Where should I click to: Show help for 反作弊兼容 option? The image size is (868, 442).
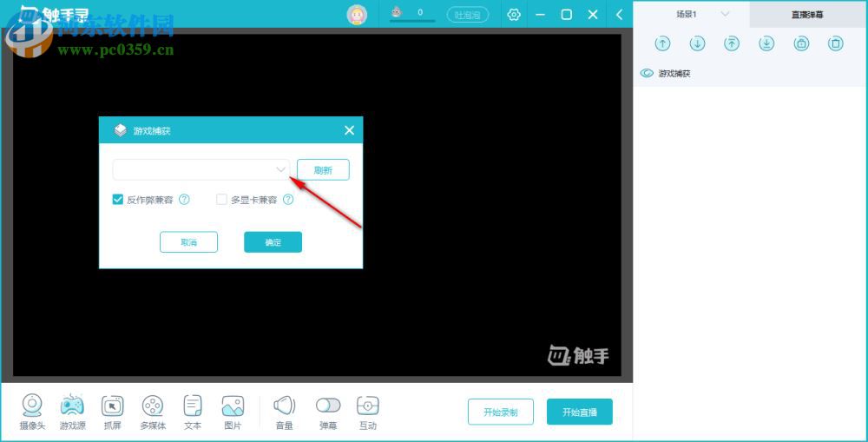[184, 200]
